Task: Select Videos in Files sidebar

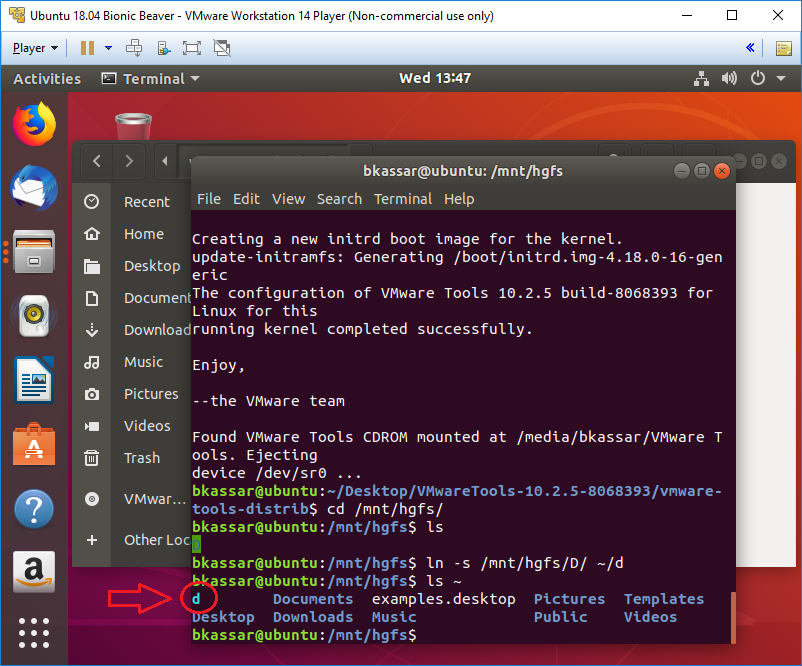Action: click(131, 426)
